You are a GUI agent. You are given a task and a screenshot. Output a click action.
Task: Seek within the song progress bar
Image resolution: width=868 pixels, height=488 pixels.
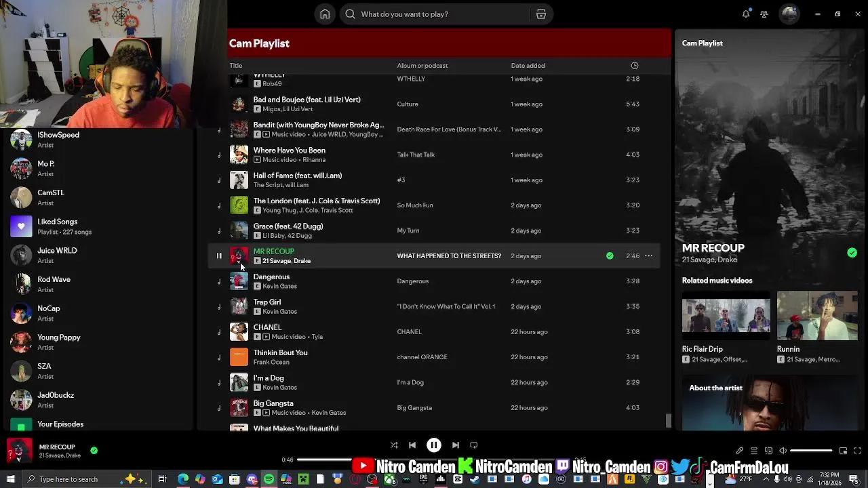click(433, 460)
